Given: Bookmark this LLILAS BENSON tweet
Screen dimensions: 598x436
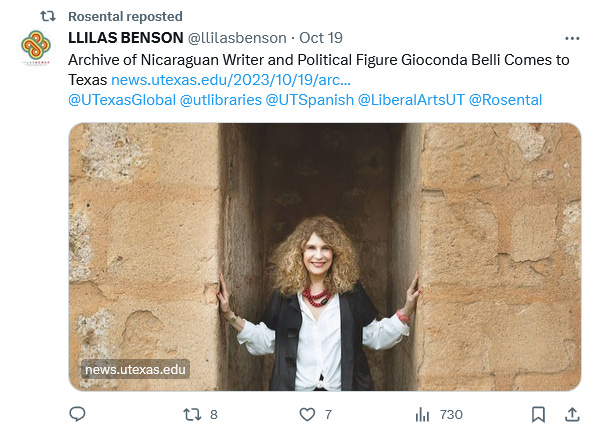Looking at the screenshot, I should coord(538,414).
